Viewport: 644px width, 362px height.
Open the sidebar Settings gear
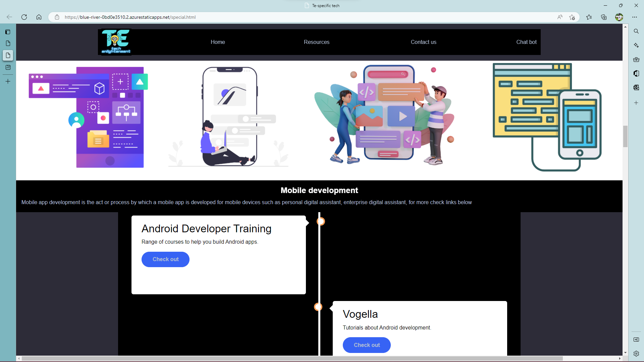[x=636, y=353]
